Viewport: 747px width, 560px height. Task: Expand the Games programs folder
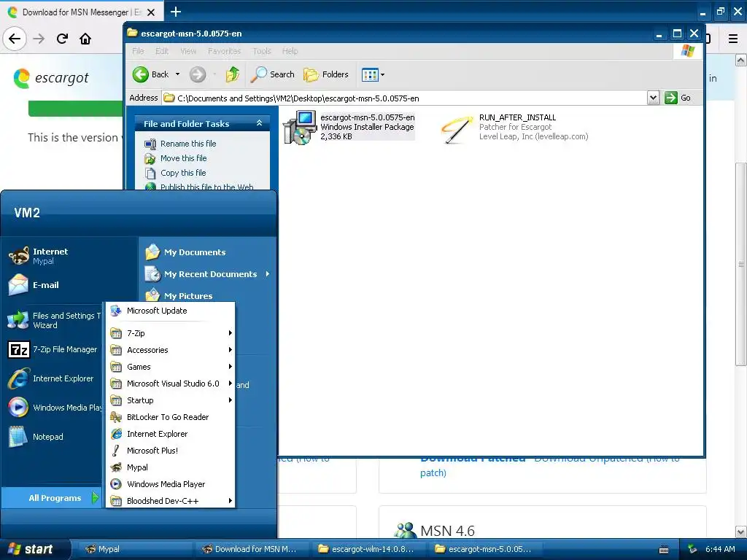click(170, 367)
